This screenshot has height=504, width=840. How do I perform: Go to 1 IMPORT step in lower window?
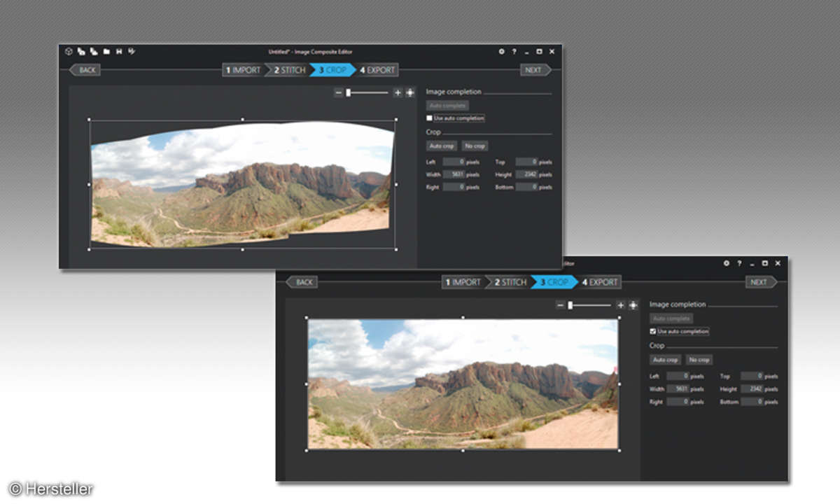coord(465,282)
